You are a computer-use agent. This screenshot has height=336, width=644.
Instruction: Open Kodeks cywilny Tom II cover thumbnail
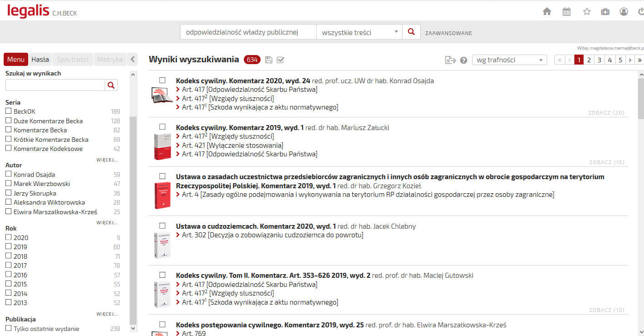pyautogui.click(x=162, y=294)
